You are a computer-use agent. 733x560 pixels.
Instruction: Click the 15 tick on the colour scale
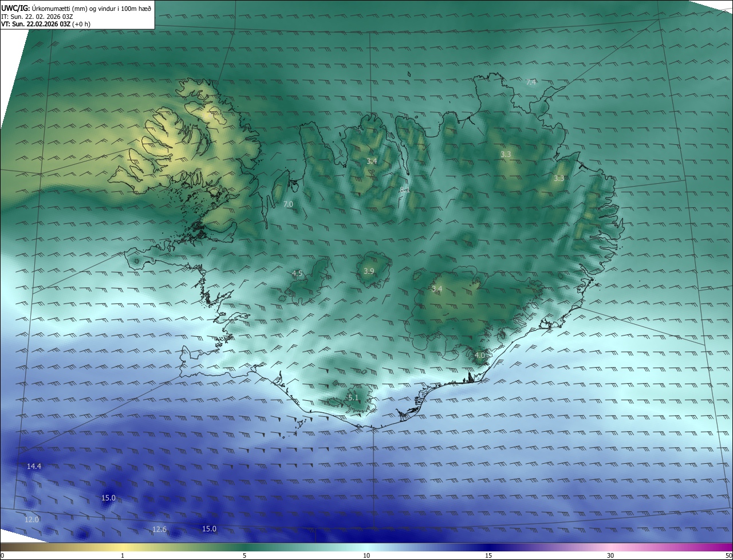coord(488,555)
